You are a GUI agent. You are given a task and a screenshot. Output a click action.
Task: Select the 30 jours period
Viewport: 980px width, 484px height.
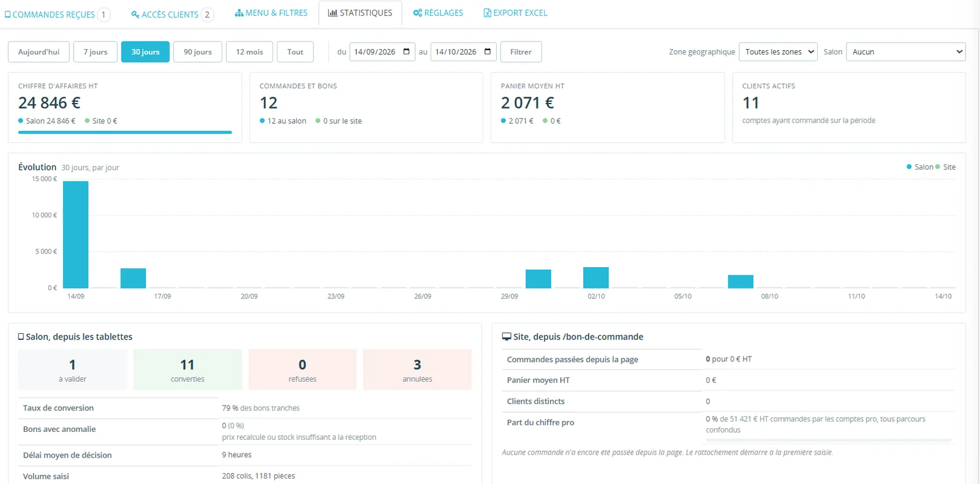pos(145,52)
